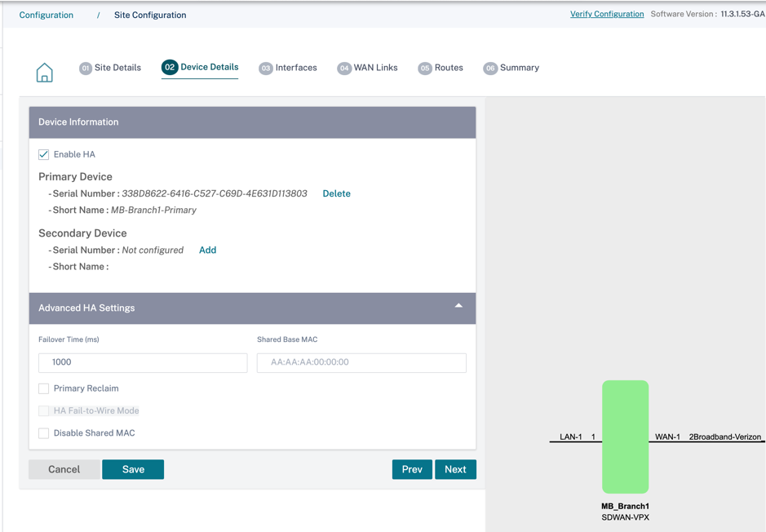Open the Configuration breadcrumb link
Viewport: 766px width, 532px height.
pyautogui.click(x=46, y=15)
